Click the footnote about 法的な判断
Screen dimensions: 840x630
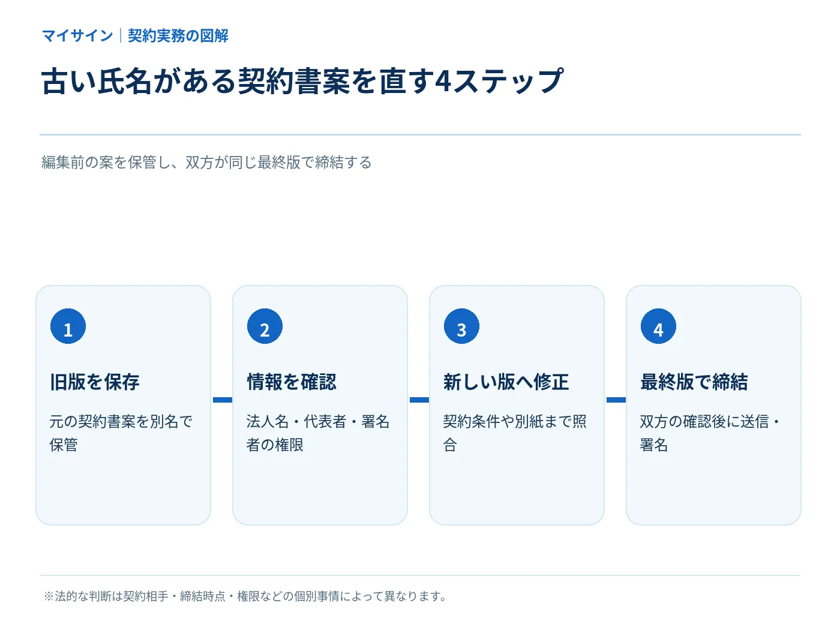(x=245, y=596)
